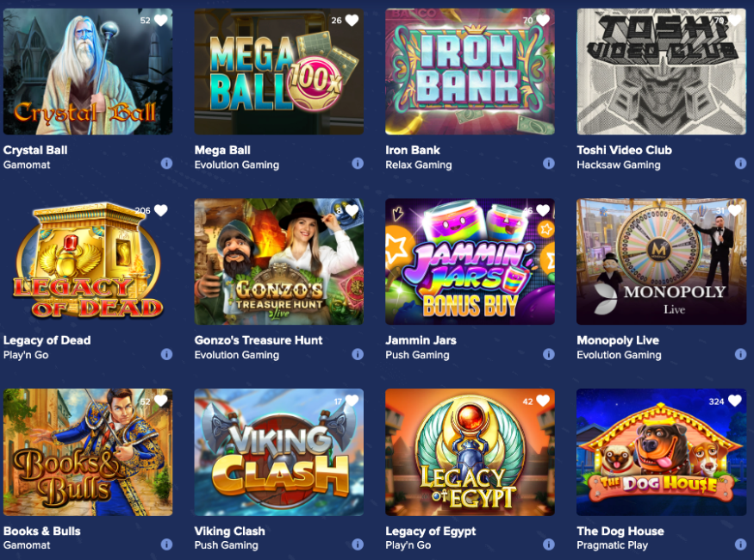Show info for Toshi Video Club
The image size is (754, 560).
point(740,164)
